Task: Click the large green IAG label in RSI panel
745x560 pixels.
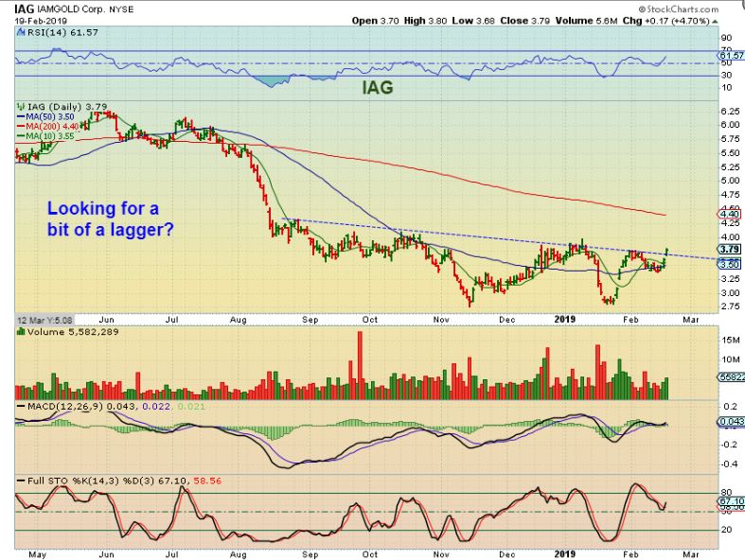Action: tap(378, 87)
